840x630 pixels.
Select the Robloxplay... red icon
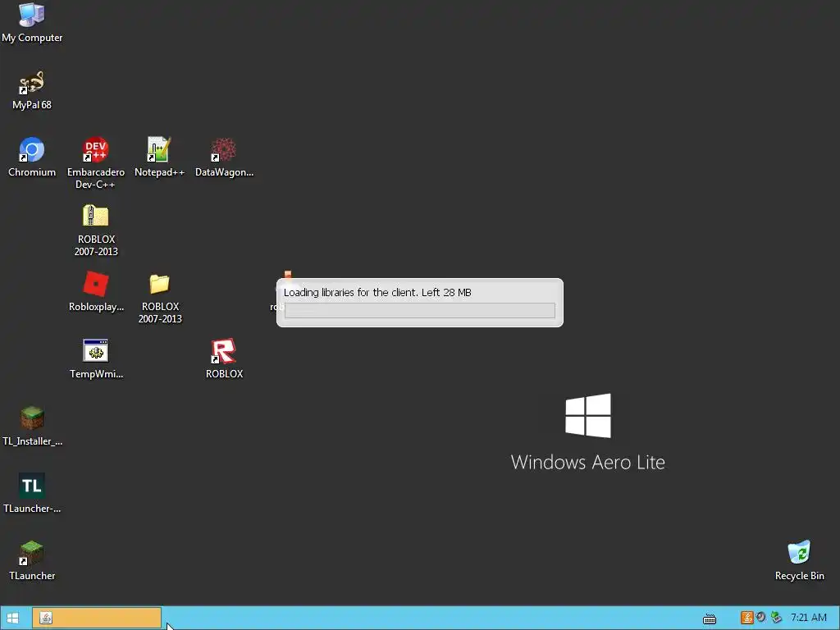click(95, 284)
